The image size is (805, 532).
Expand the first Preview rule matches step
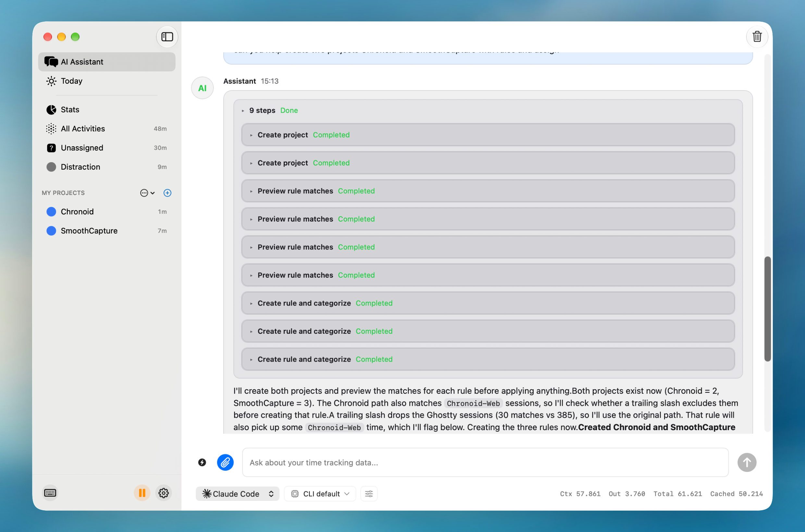pyautogui.click(x=488, y=191)
